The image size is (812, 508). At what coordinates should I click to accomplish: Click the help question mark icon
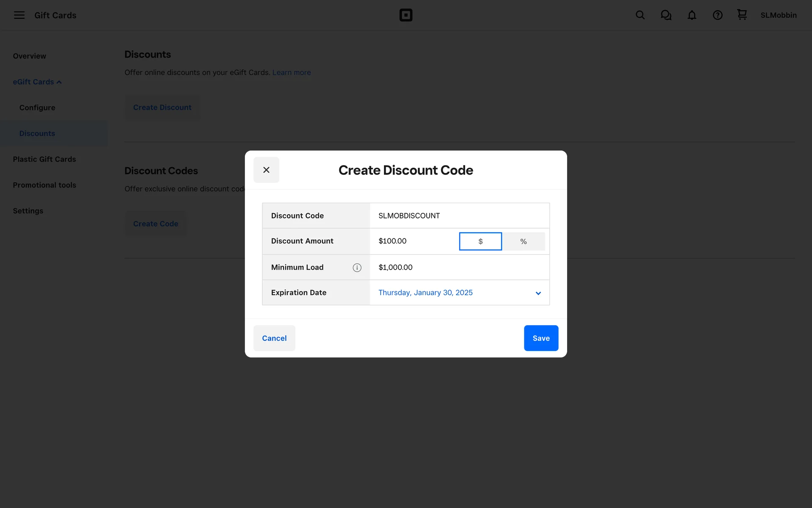(x=717, y=15)
